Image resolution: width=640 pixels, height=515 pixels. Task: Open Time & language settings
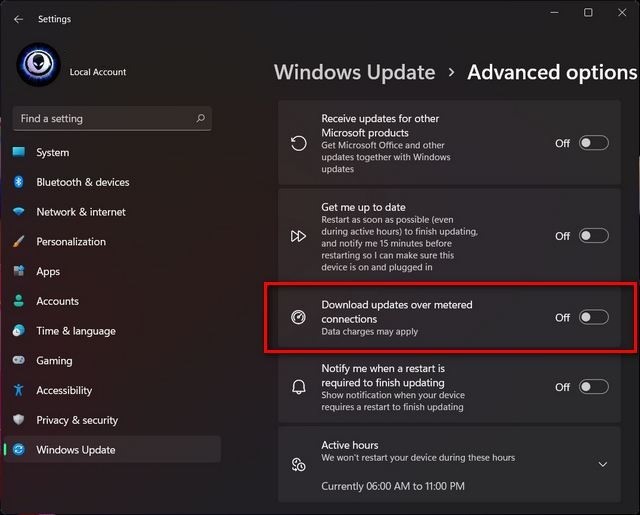click(76, 331)
